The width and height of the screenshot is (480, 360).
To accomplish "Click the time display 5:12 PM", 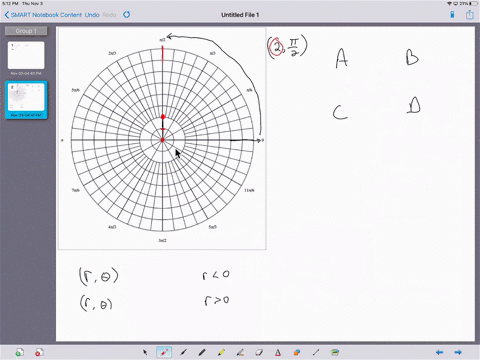I will (x=10, y=3).
